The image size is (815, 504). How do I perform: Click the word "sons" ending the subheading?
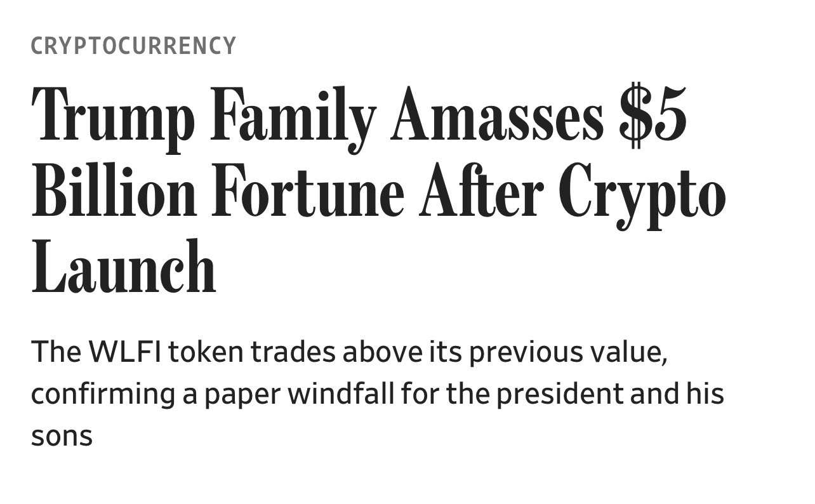62,436
